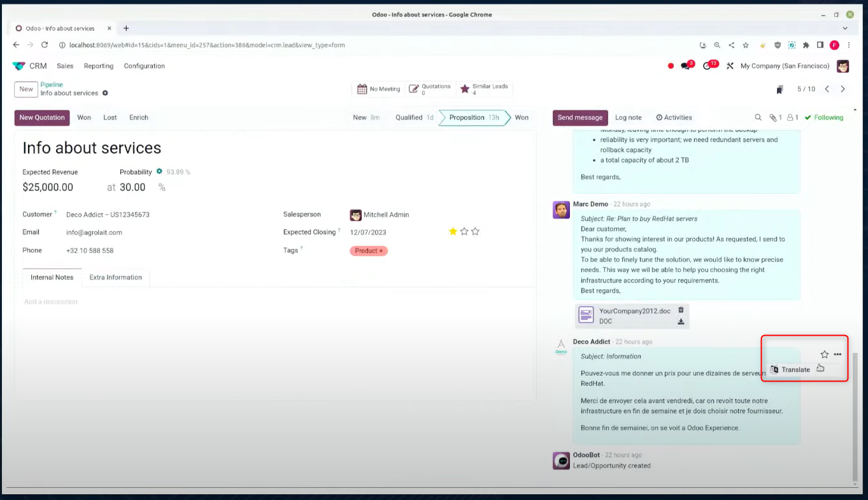Open the Quotations stat button
Image resolution: width=868 pixels, height=500 pixels.
(430, 89)
